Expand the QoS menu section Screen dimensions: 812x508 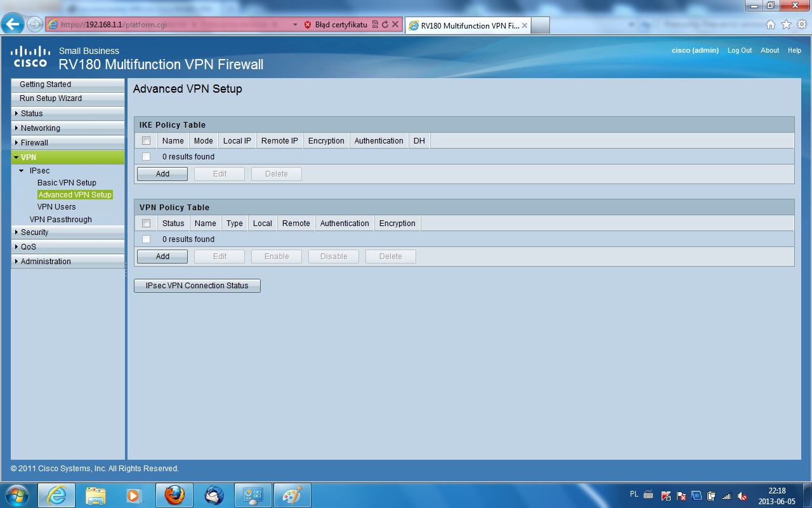click(x=68, y=247)
